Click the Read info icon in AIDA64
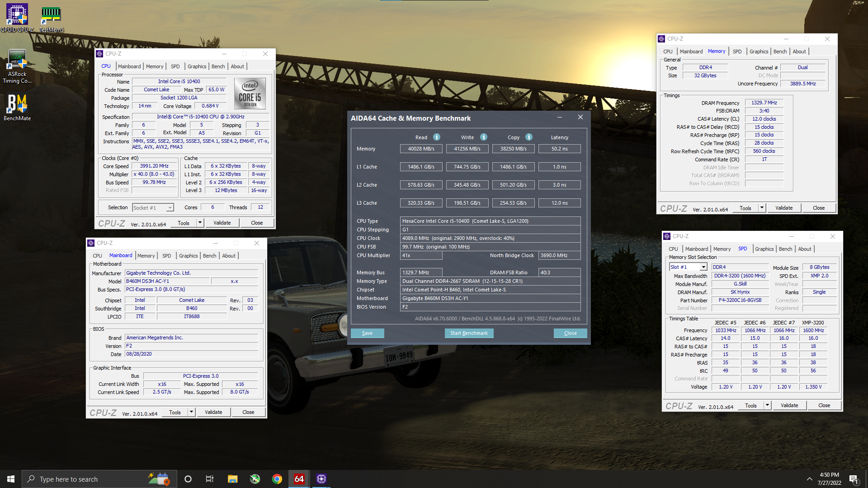 pyautogui.click(x=437, y=137)
